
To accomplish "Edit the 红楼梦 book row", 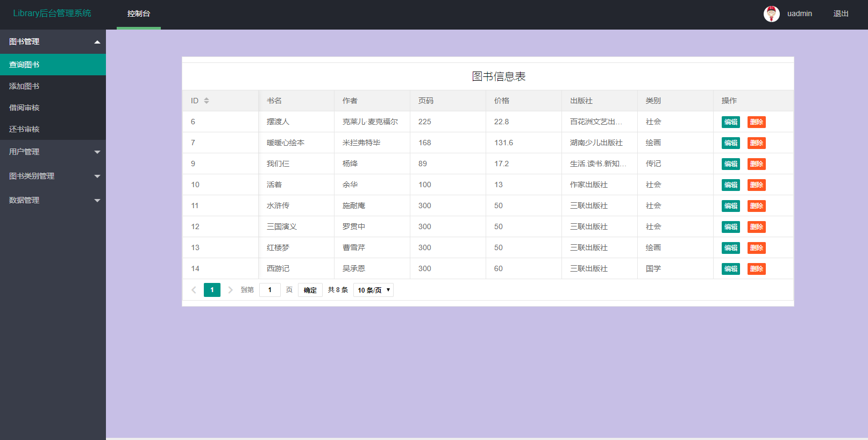I will [x=730, y=248].
